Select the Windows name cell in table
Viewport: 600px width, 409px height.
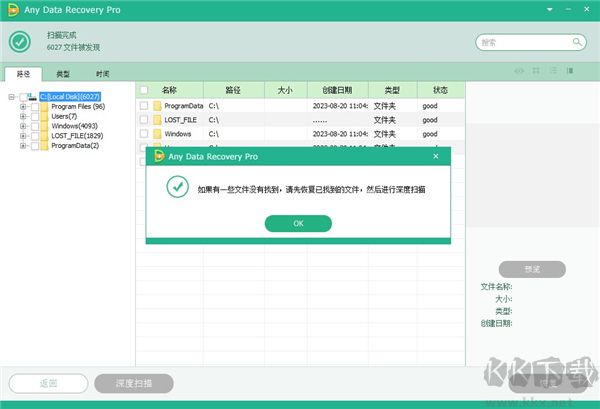[x=178, y=134]
